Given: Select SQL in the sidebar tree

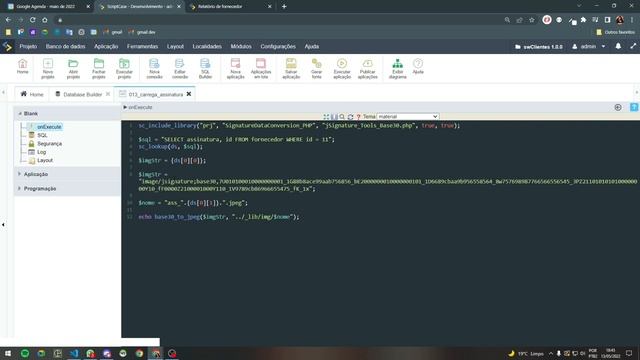Looking at the screenshot, I should pyautogui.click(x=42, y=135).
